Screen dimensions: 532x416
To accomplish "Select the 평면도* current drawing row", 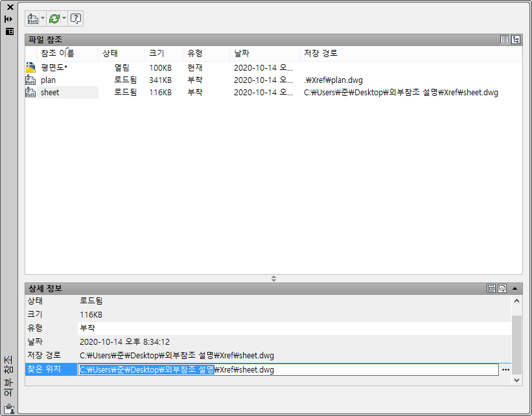I will 273,67.
